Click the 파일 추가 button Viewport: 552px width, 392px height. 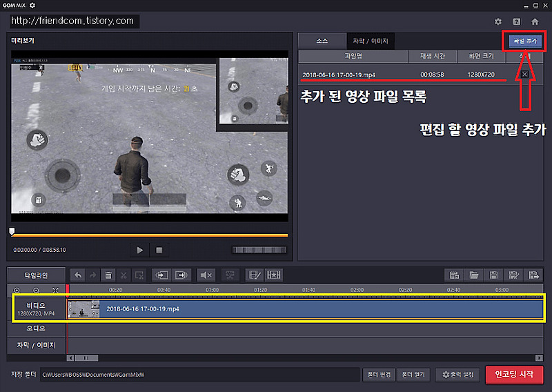pos(525,41)
